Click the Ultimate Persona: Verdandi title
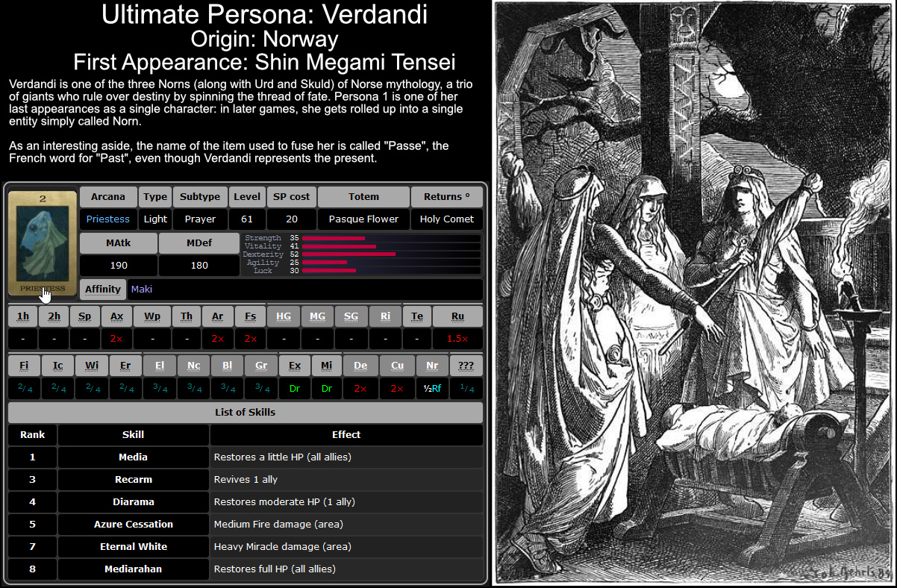 (x=264, y=13)
